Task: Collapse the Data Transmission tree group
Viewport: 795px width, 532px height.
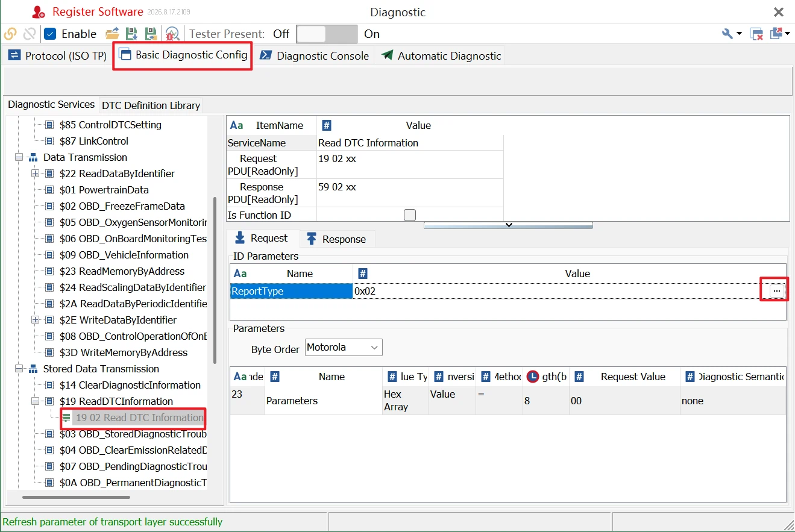Action: pos(19,157)
